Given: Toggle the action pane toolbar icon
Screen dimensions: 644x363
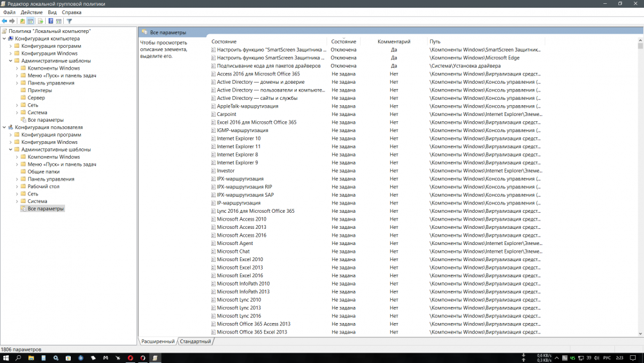Looking at the screenshot, I should [x=59, y=21].
